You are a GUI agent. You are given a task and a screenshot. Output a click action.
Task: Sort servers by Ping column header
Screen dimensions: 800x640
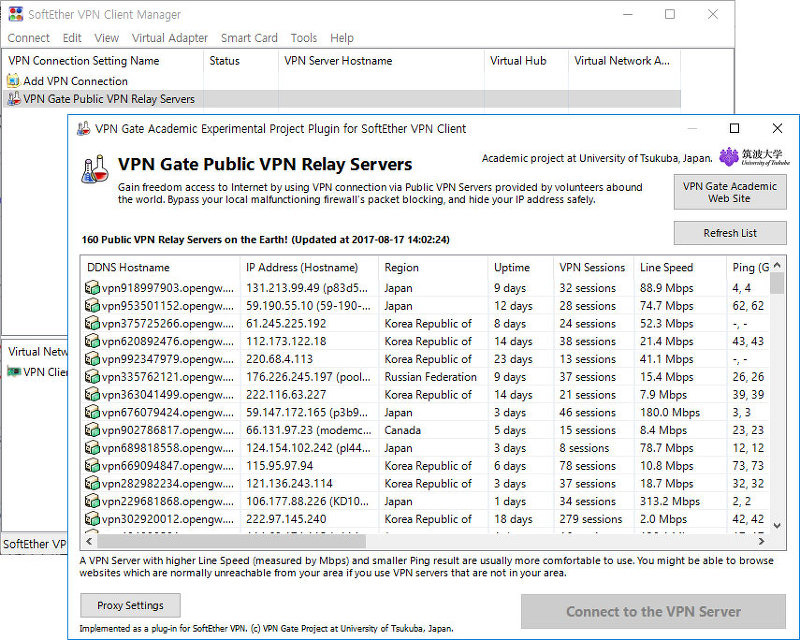pyautogui.click(x=748, y=267)
